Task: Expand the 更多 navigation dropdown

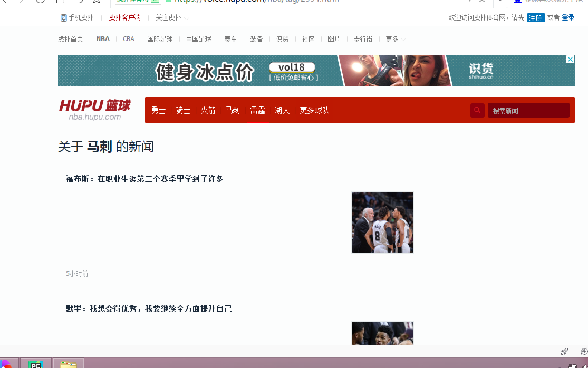Action: point(395,39)
